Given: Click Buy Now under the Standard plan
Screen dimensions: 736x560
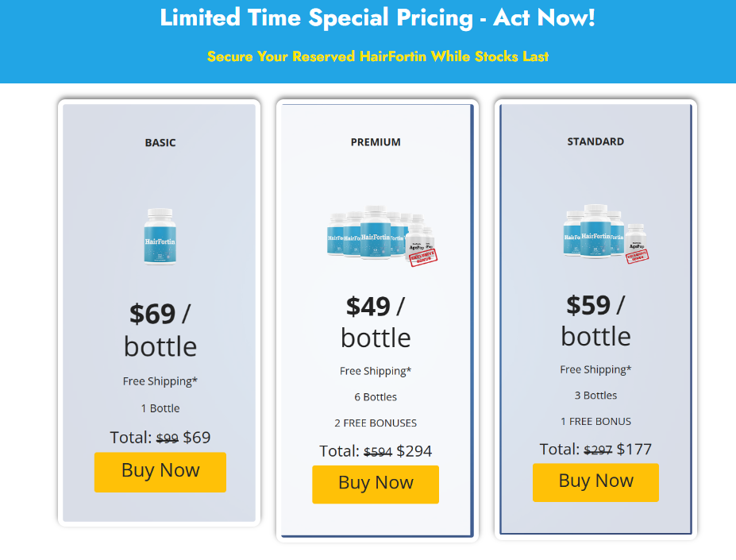Looking at the screenshot, I should point(595,482).
